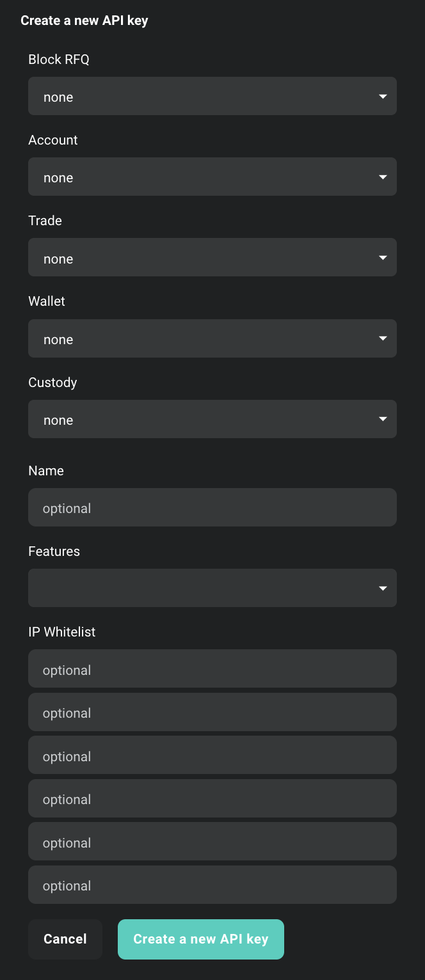Expand the Features selection dropdown
425x980 pixels.
coord(212,587)
